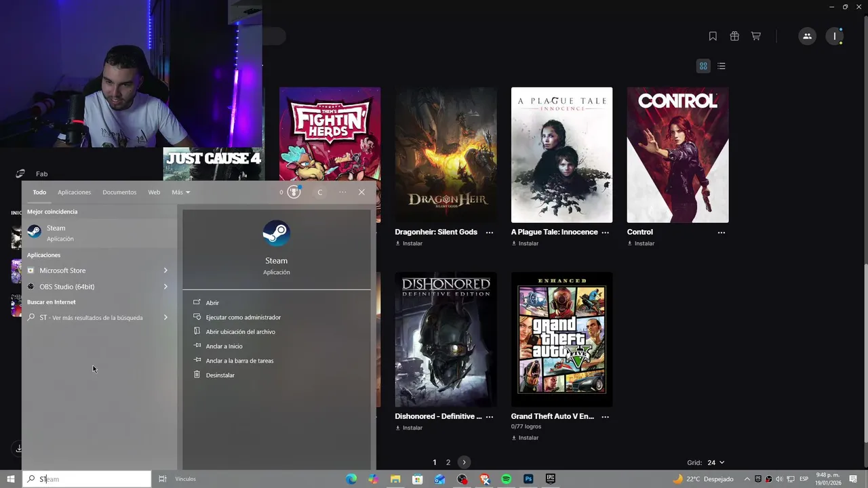The width and height of the screenshot is (868, 488).
Task: Launch Microsoft Edge from the taskbar
Action: (x=351, y=479)
